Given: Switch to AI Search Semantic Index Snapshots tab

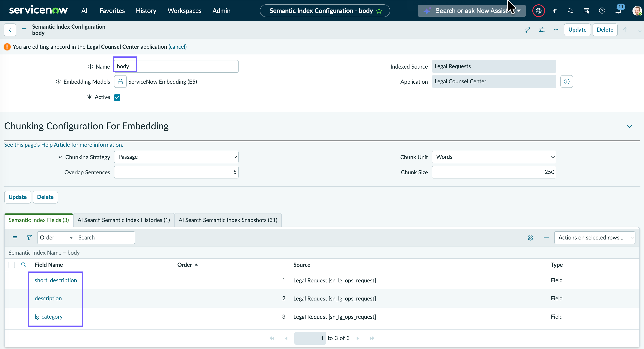Looking at the screenshot, I should pyautogui.click(x=228, y=220).
